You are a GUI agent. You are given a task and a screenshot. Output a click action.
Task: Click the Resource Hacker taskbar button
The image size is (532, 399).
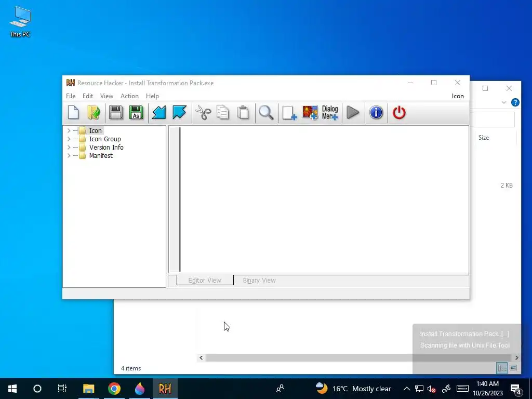coord(165,389)
